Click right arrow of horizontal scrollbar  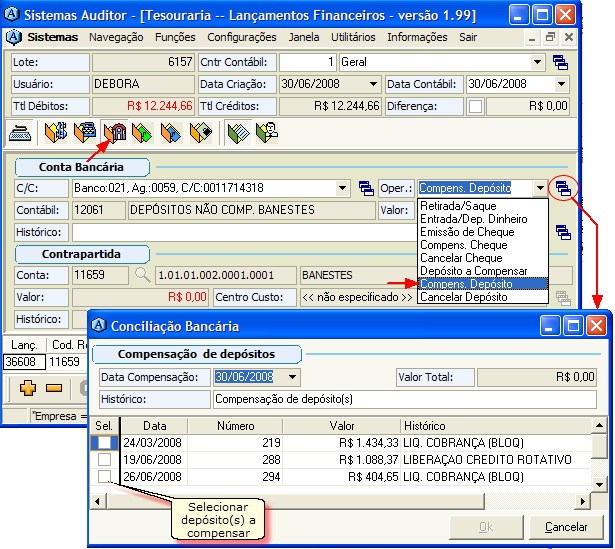(583, 501)
